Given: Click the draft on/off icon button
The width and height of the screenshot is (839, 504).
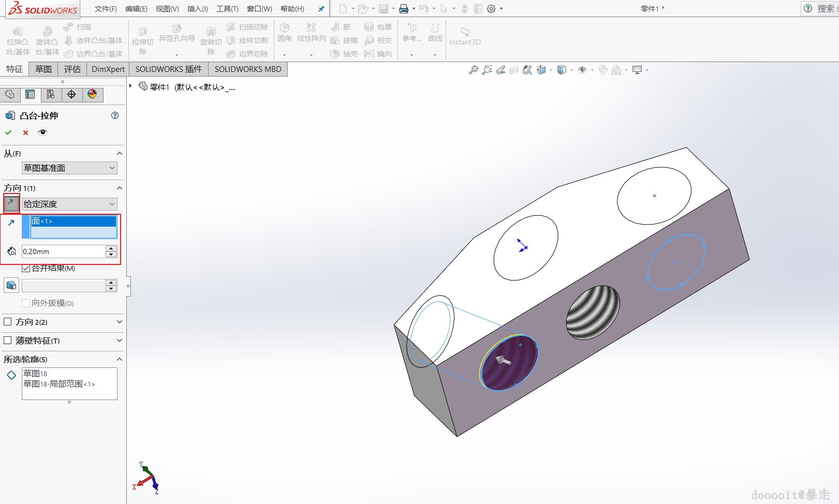Looking at the screenshot, I should point(11,285).
